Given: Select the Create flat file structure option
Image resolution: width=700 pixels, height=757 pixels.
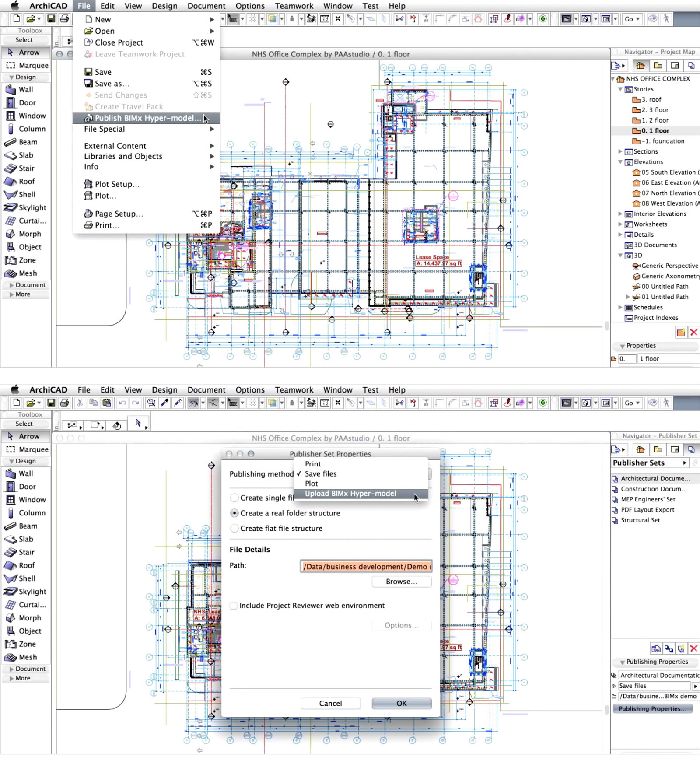Looking at the screenshot, I should [234, 529].
